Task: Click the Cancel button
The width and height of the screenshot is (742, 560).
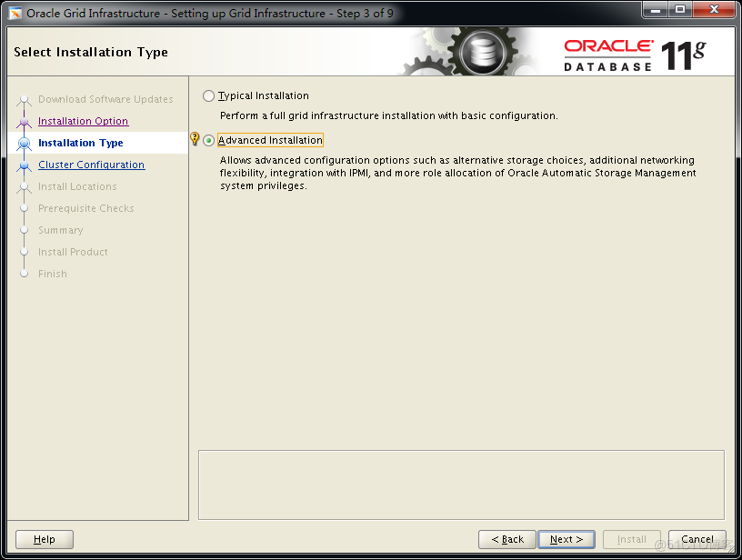Action: point(697,539)
